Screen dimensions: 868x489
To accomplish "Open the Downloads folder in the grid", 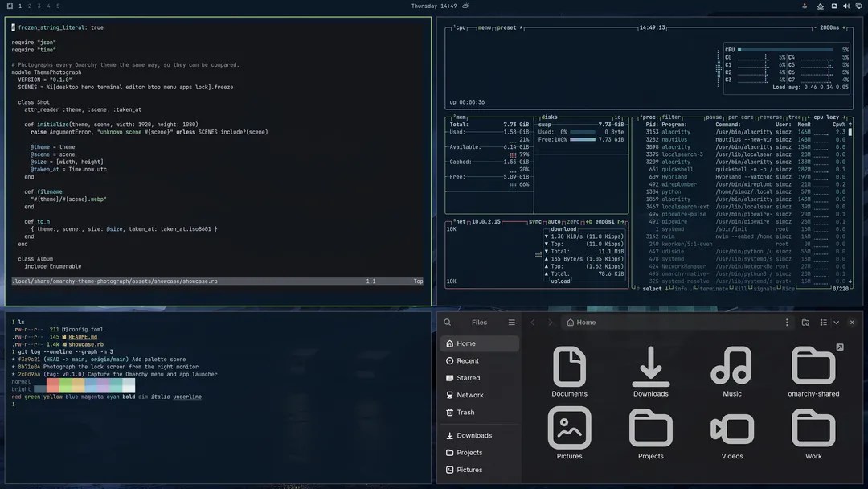I will (650, 367).
